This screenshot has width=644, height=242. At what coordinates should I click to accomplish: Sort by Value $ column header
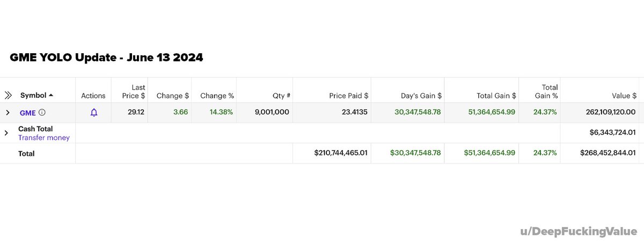(x=624, y=96)
